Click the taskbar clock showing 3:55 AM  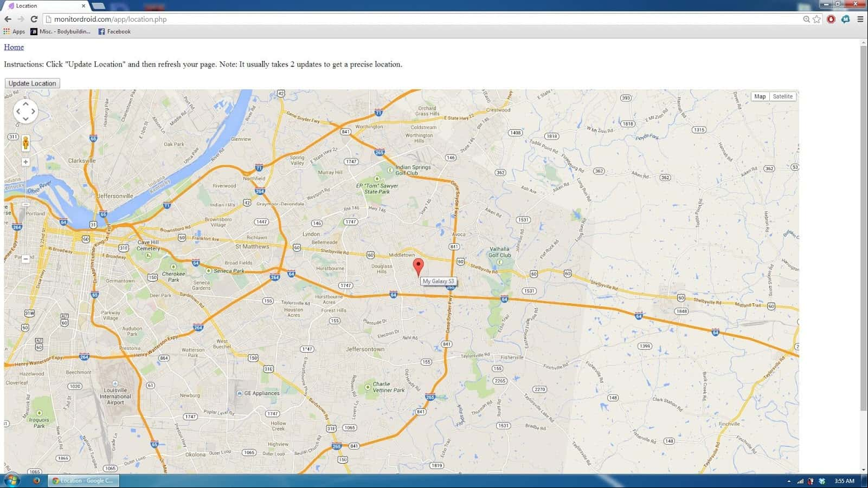(845, 481)
